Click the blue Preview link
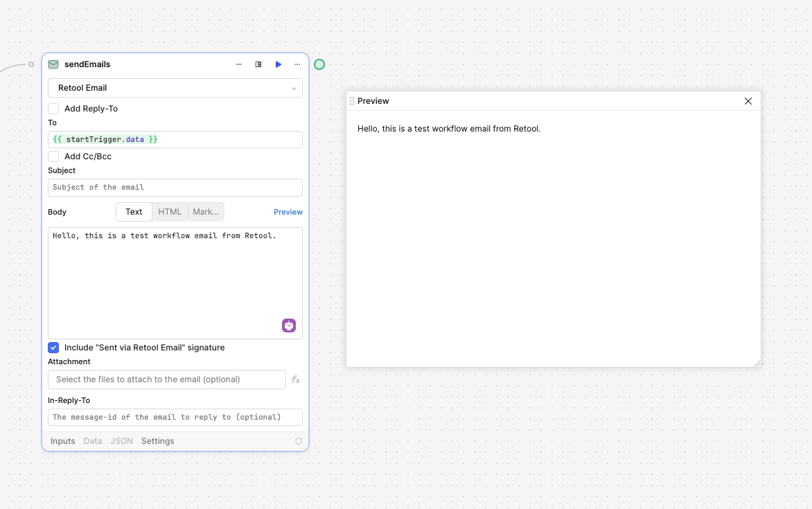 coord(288,212)
